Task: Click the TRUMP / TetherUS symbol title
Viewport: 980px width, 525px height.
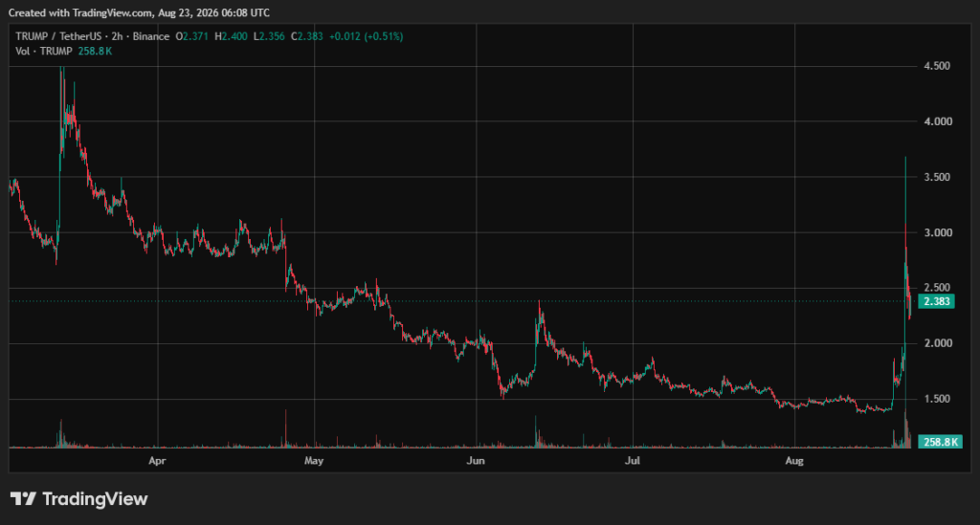Action: 60,36
